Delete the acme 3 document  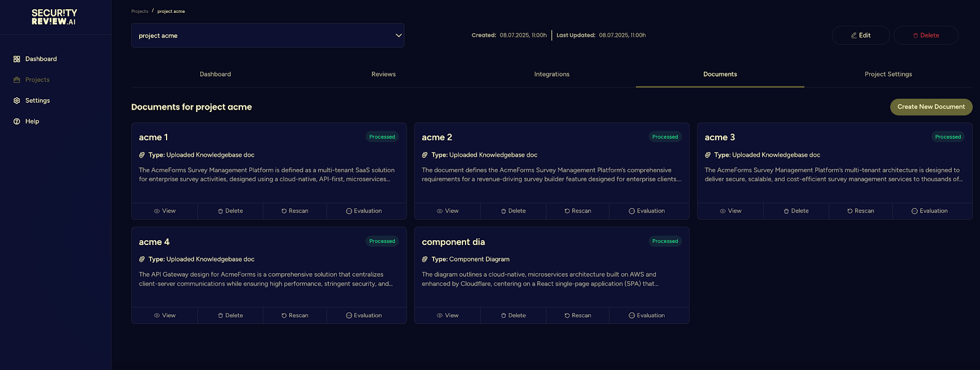tap(796, 211)
